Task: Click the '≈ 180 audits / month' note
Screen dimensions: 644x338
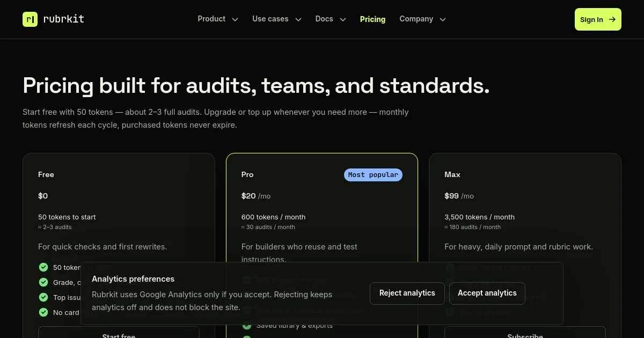Action: click(x=473, y=227)
